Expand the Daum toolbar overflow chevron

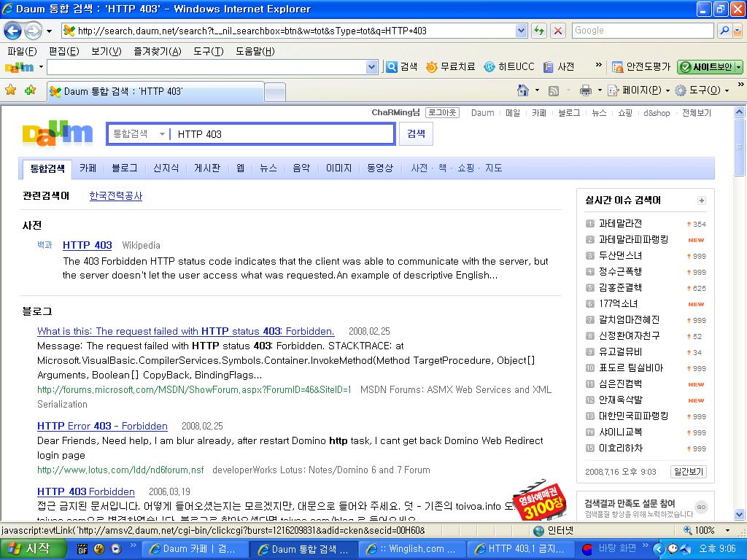pyautogui.click(x=598, y=65)
